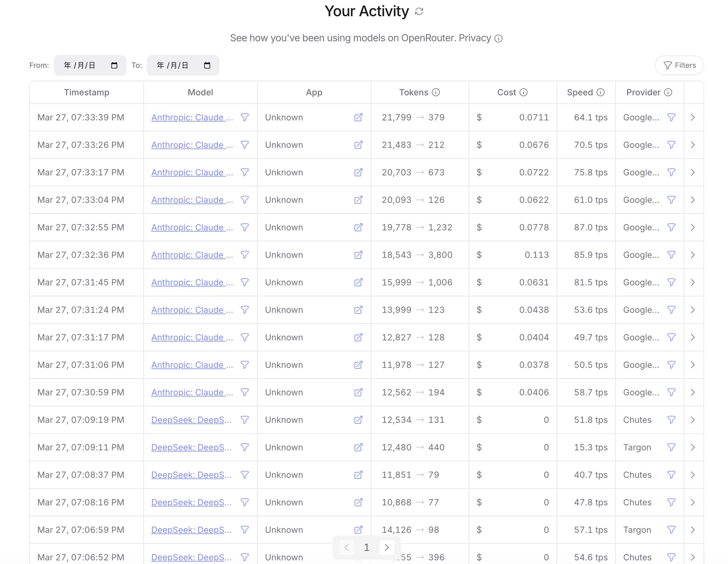Image resolution: width=728 pixels, height=564 pixels.
Task: Click the current page number 1
Action: pos(367,547)
